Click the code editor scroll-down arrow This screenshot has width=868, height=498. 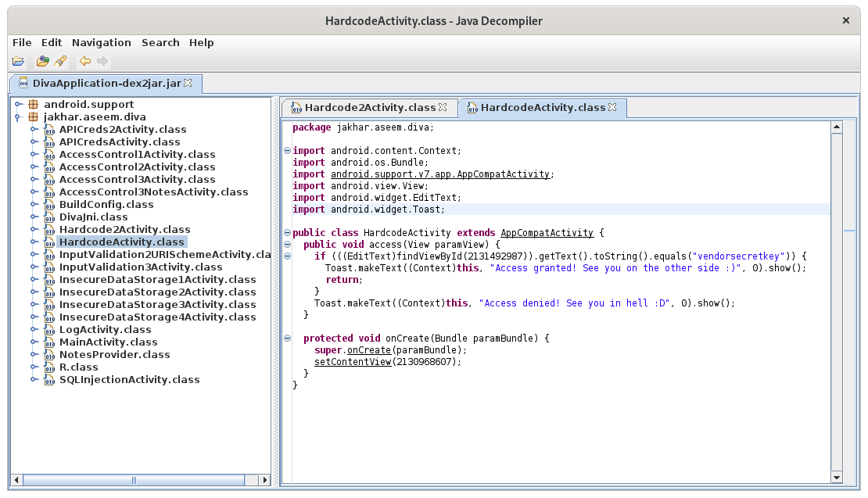(837, 478)
